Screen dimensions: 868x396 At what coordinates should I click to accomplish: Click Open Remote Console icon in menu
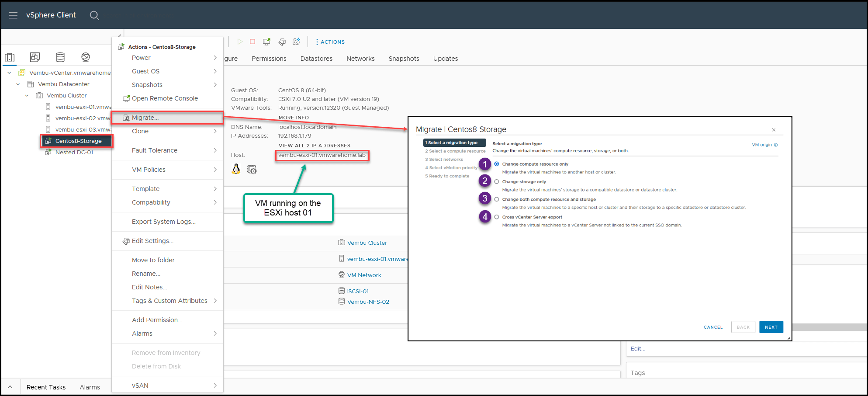126,98
